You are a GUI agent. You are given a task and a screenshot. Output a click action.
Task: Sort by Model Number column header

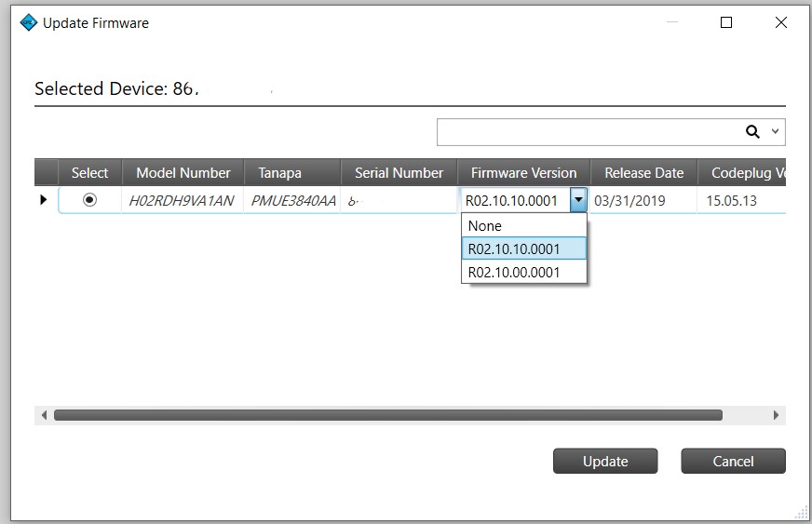183,173
